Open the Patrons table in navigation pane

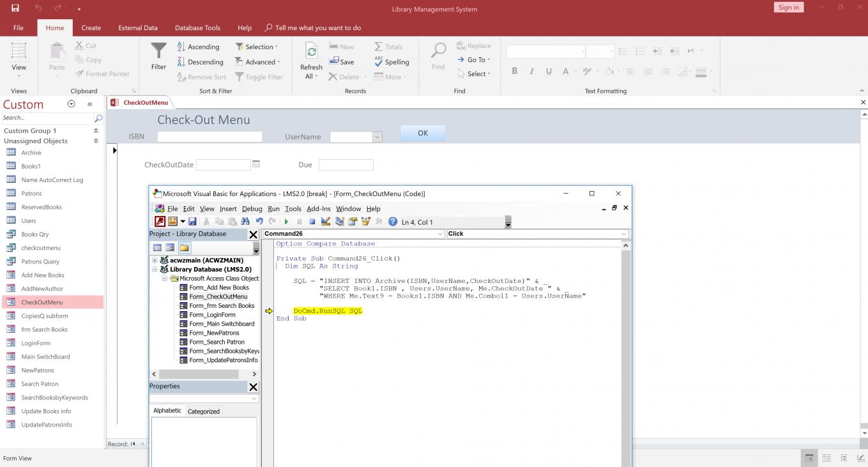click(x=31, y=194)
